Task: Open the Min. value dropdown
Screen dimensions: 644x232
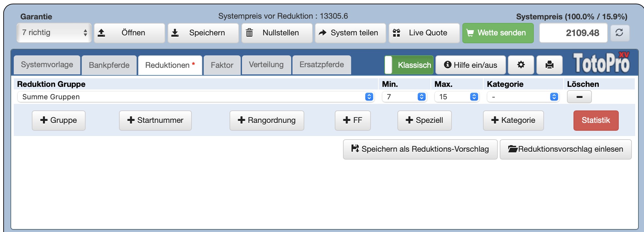Action: (404, 97)
